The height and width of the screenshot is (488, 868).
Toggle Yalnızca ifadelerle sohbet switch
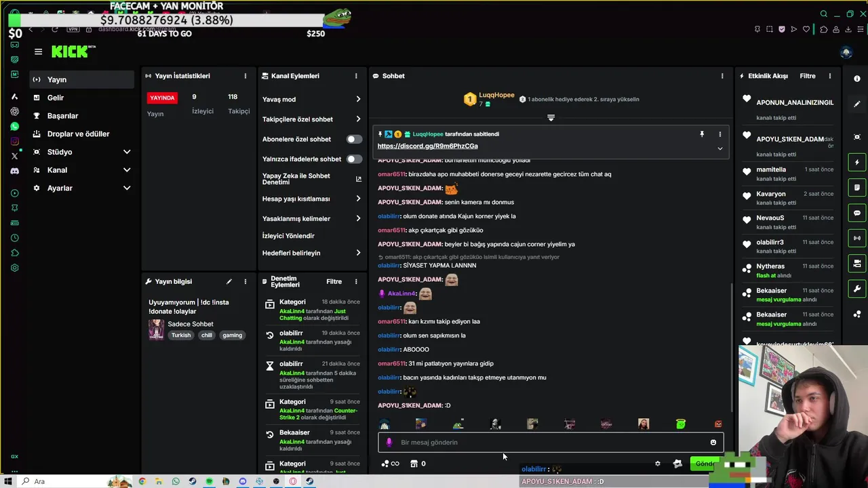tap(354, 159)
